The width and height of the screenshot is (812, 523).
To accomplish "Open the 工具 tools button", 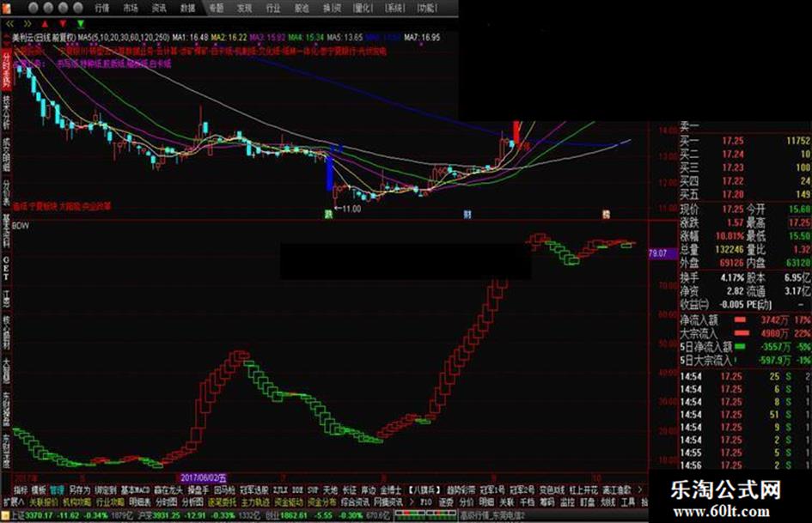I will pos(627,502).
